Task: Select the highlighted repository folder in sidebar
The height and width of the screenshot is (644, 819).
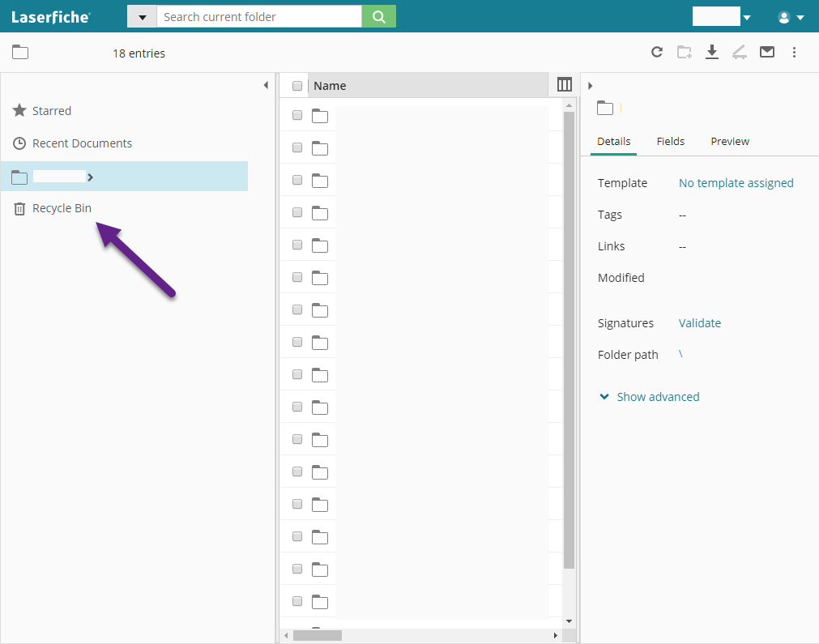Action: pos(124,177)
